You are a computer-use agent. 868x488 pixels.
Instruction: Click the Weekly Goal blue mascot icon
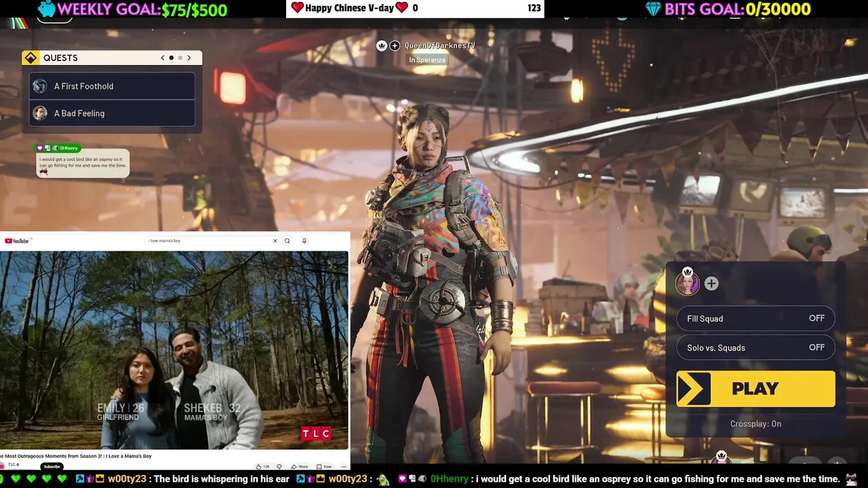click(46, 9)
